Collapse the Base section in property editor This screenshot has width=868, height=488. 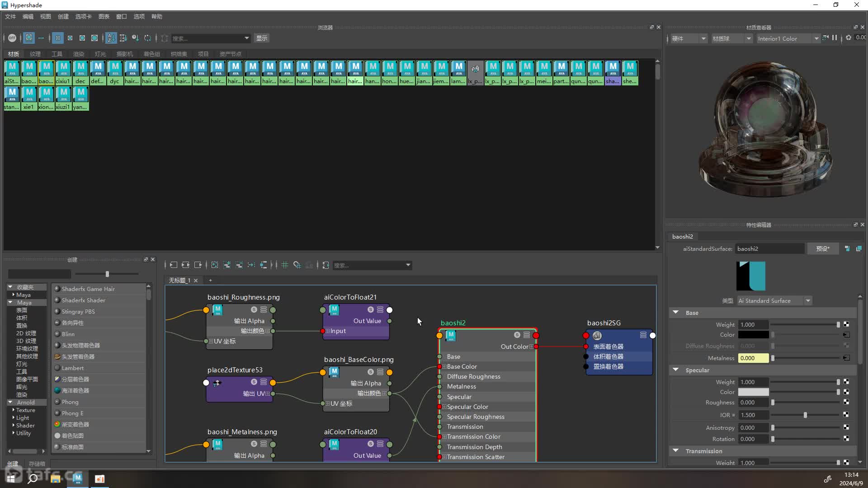pos(676,313)
